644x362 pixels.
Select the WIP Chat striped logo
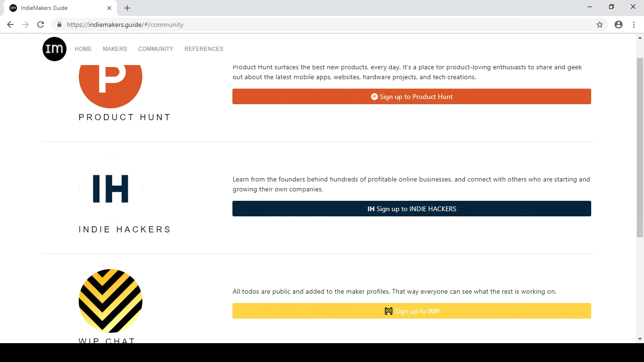click(110, 301)
